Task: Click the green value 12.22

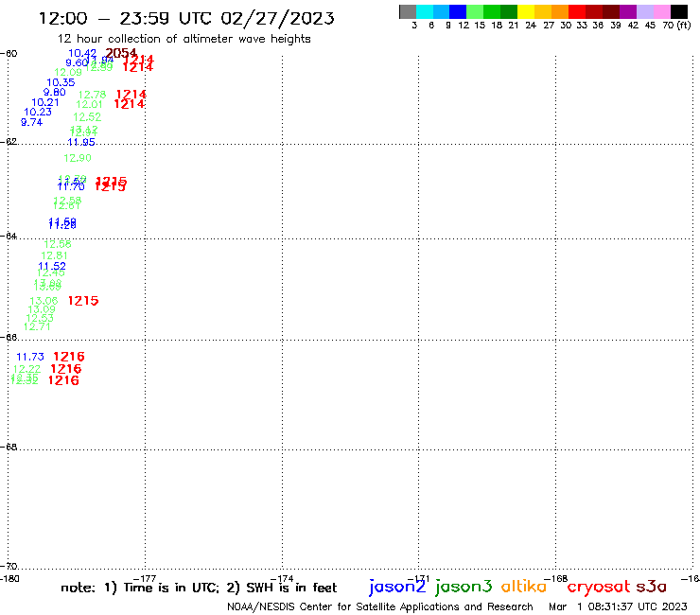Action: pos(26,369)
